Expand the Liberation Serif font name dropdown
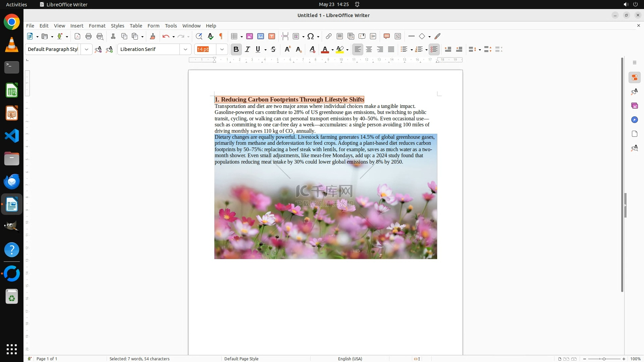The image size is (644, 362). point(185,49)
